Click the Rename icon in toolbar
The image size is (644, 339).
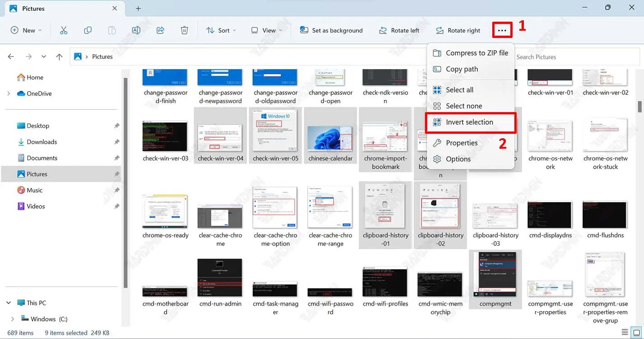pyautogui.click(x=136, y=30)
